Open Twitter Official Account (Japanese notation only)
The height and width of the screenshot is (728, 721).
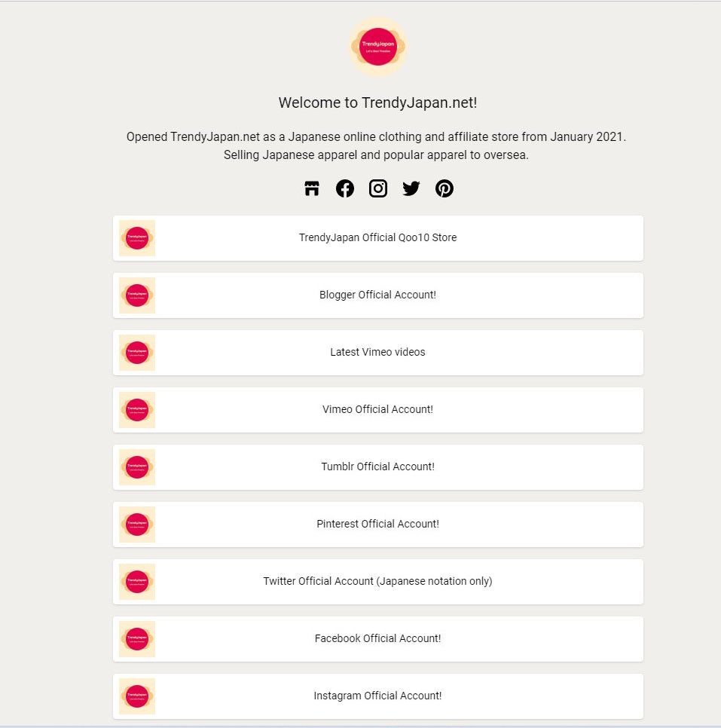click(377, 582)
